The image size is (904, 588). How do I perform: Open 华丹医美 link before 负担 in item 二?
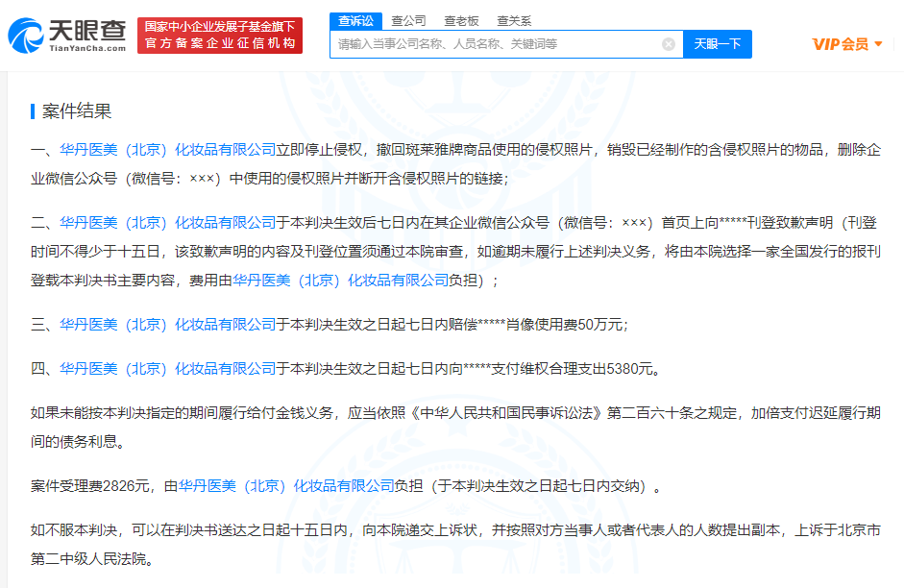point(341,281)
